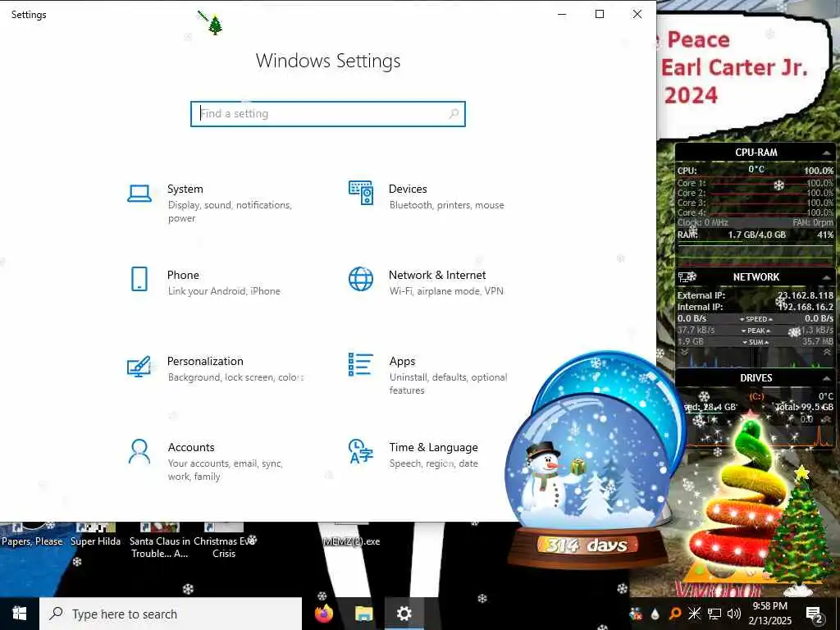Click the RAM usage 1.7 GB/4.0 GB

(x=756, y=235)
